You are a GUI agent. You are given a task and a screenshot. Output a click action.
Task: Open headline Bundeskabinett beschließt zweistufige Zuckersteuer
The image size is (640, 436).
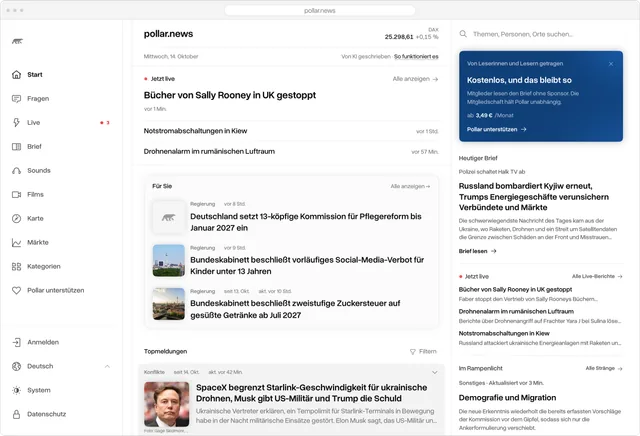click(295, 309)
